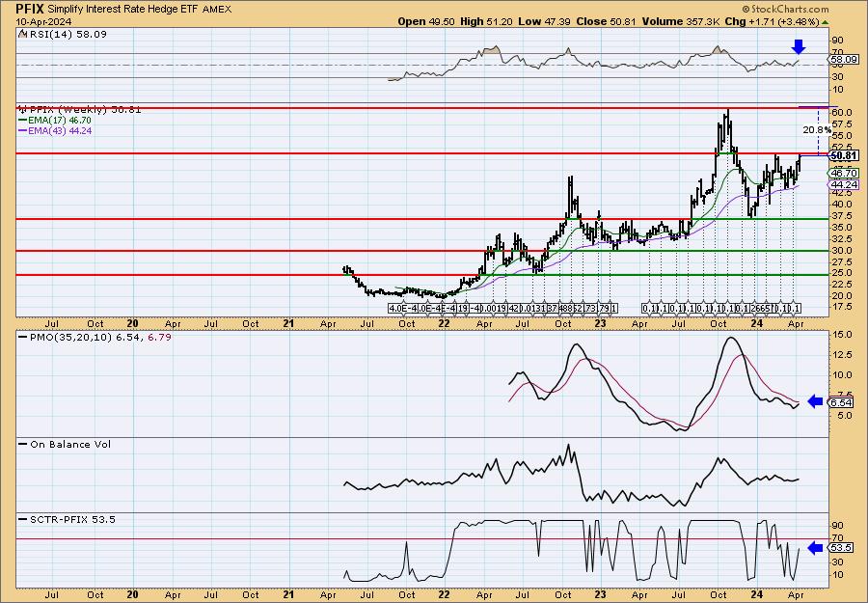
Task: Click the green up-triangle change indicator
Action: [x=825, y=22]
